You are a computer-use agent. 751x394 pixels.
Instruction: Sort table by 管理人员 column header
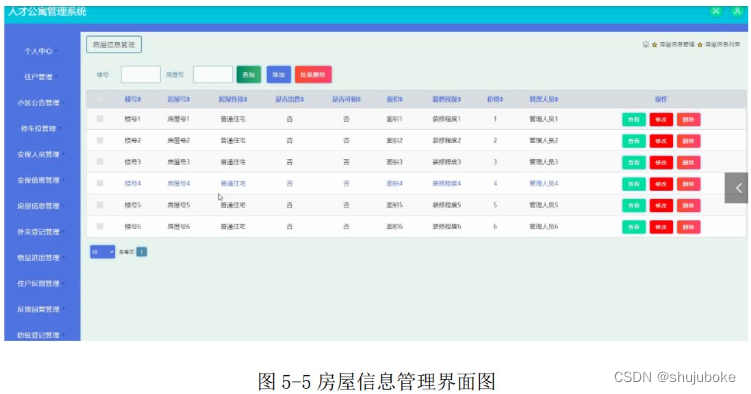[x=544, y=99]
